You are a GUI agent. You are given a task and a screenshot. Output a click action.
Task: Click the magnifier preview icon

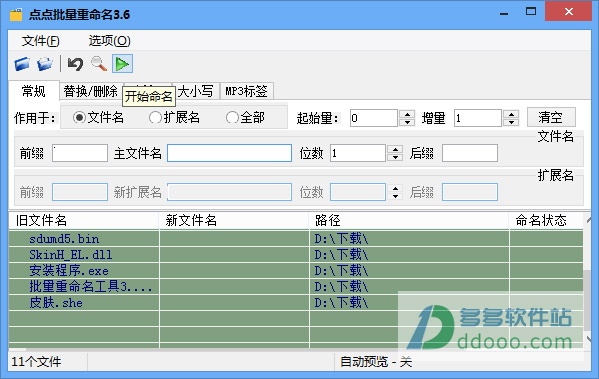point(99,64)
